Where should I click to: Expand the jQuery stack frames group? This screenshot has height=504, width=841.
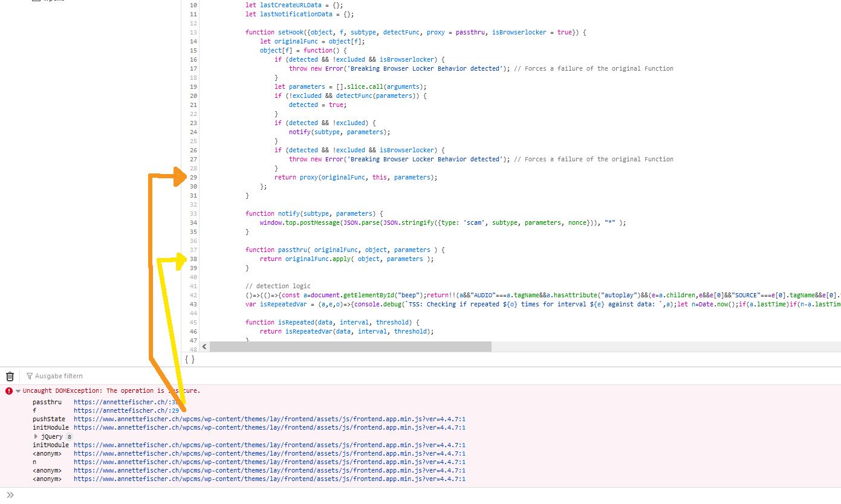point(36,436)
